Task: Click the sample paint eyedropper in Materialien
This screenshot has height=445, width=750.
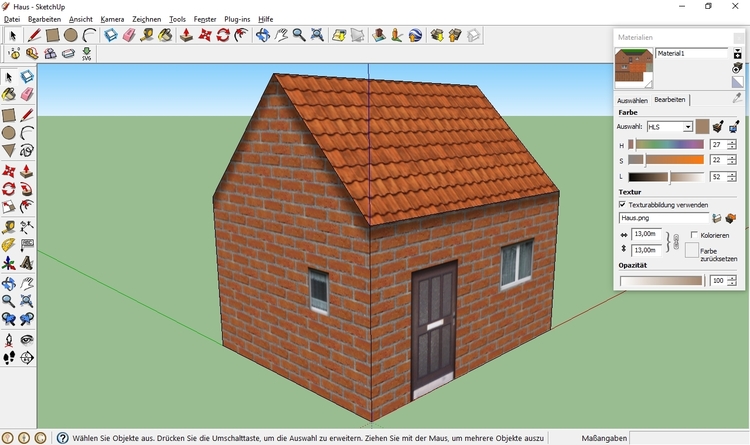Action: (x=737, y=98)
